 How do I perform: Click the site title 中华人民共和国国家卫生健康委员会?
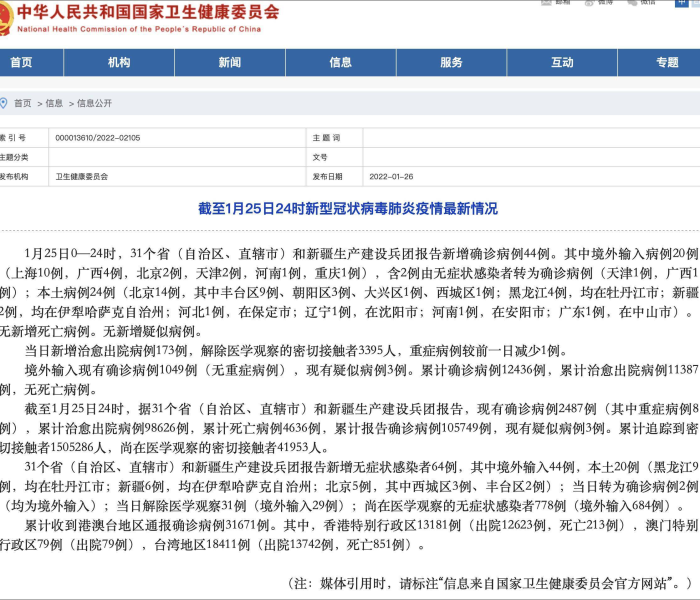coord(150,13)
